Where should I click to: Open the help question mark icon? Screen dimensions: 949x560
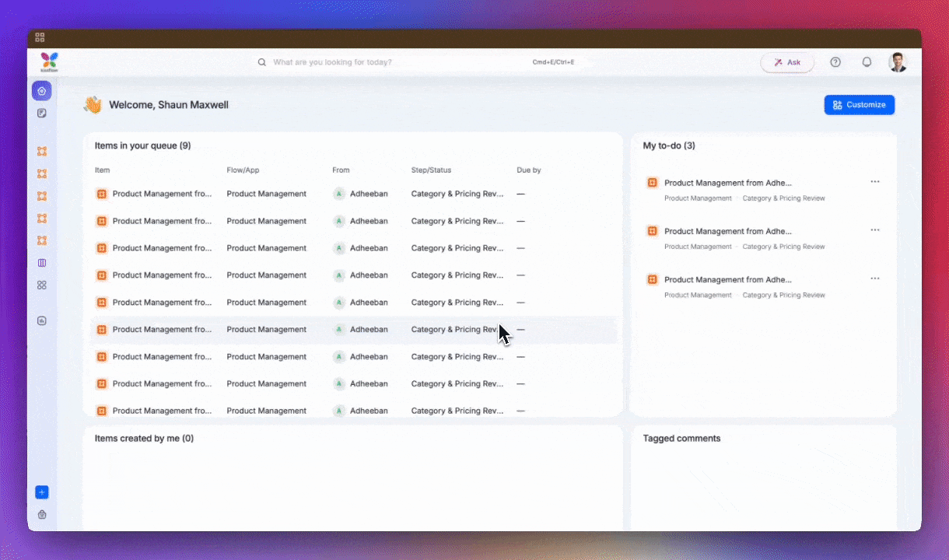click(835, 62)
